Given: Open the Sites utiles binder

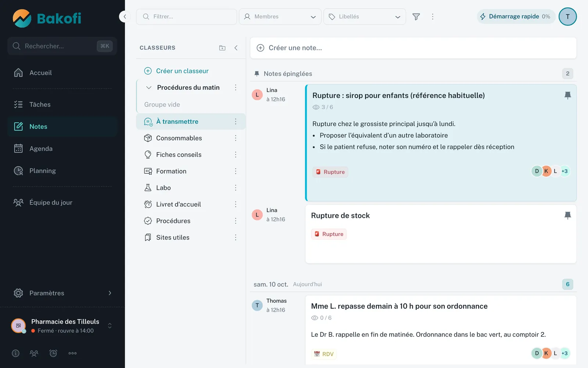Looking at the screenshot, I should 191,237.
